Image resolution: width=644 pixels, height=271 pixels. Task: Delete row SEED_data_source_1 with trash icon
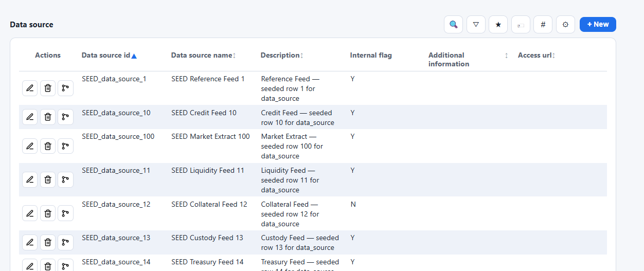(48, 88)
